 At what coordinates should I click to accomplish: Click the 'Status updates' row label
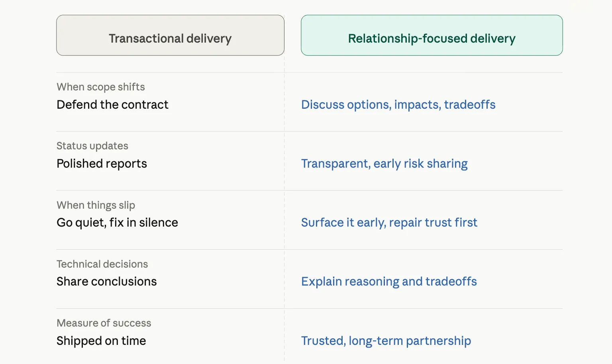tap(92, 146)
